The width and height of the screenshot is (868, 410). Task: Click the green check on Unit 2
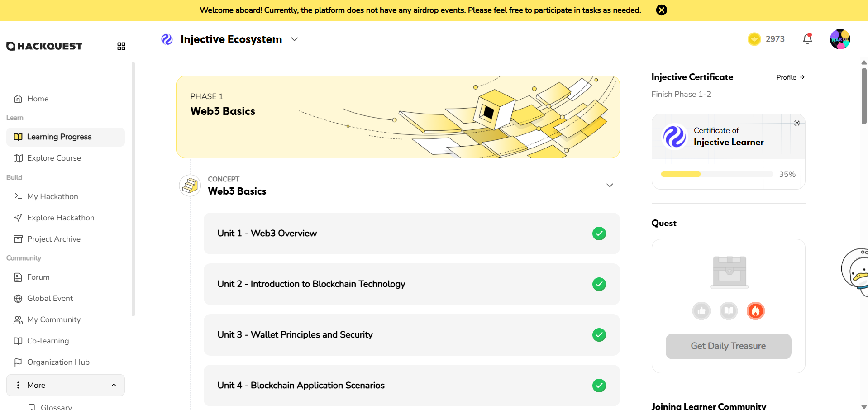pos(599,284)
